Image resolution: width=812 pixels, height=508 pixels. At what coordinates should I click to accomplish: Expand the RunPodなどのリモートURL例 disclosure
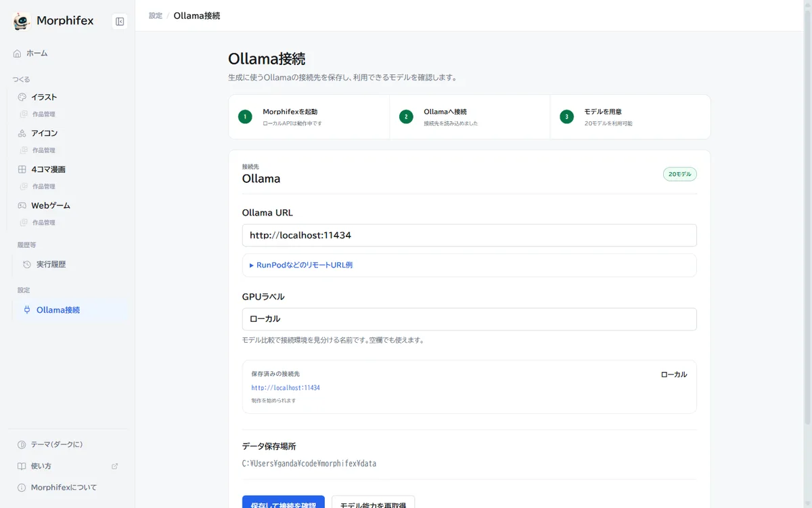coord(301,266)
